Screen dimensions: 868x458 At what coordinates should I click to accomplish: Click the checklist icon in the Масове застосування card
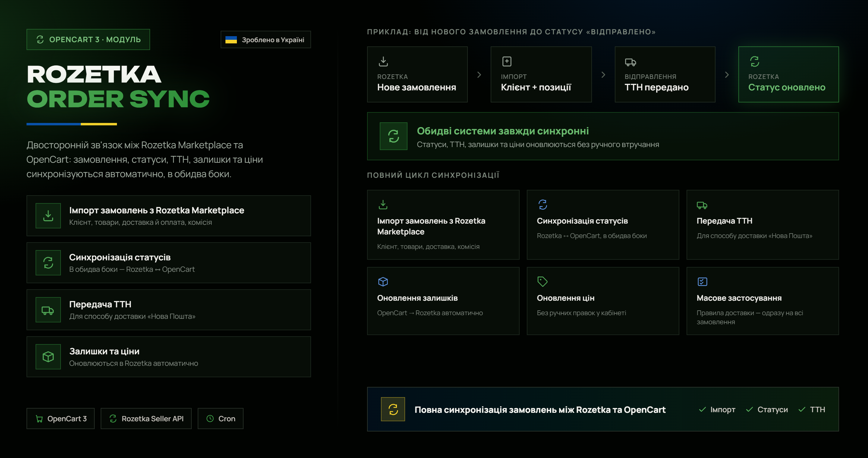(x=702, y=281)
